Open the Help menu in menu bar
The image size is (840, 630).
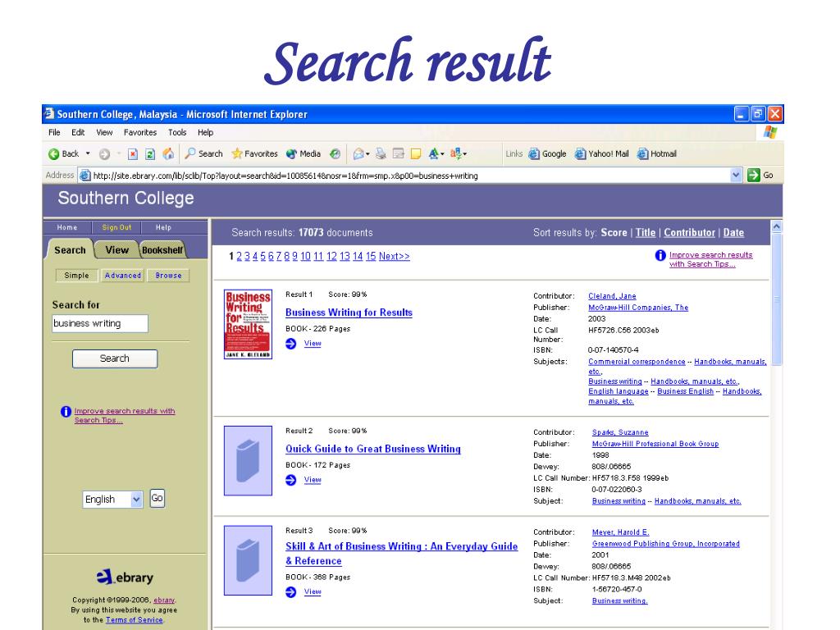coord(205,132)
